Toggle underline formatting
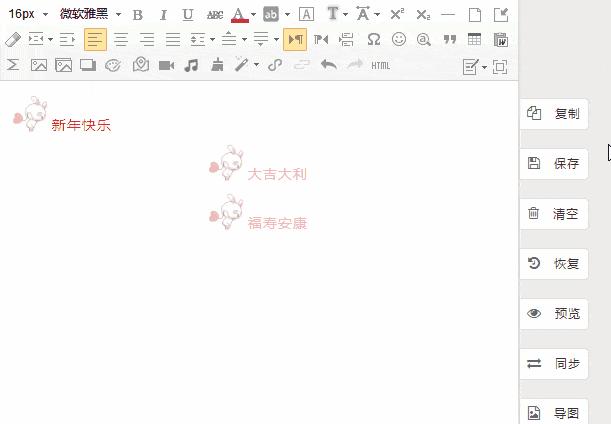The width and height of the screenshot is (611, 424). pyautogui.click(x=188, y=15)
